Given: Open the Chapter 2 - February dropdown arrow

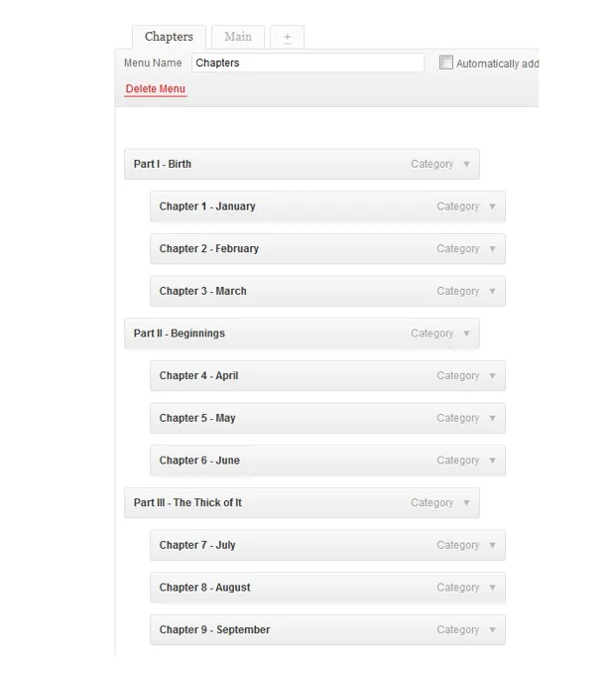Looking at the screenshot, I should click(x=492, y=249).
